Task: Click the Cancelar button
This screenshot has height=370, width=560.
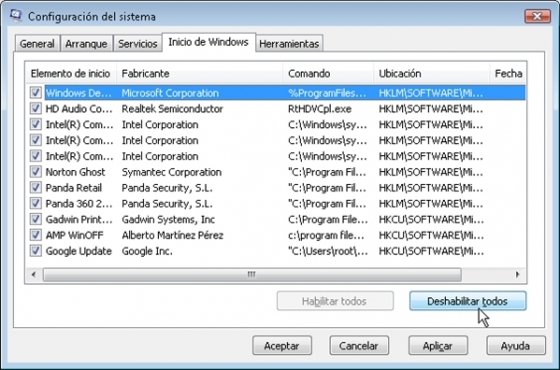Action: [359, 346]
